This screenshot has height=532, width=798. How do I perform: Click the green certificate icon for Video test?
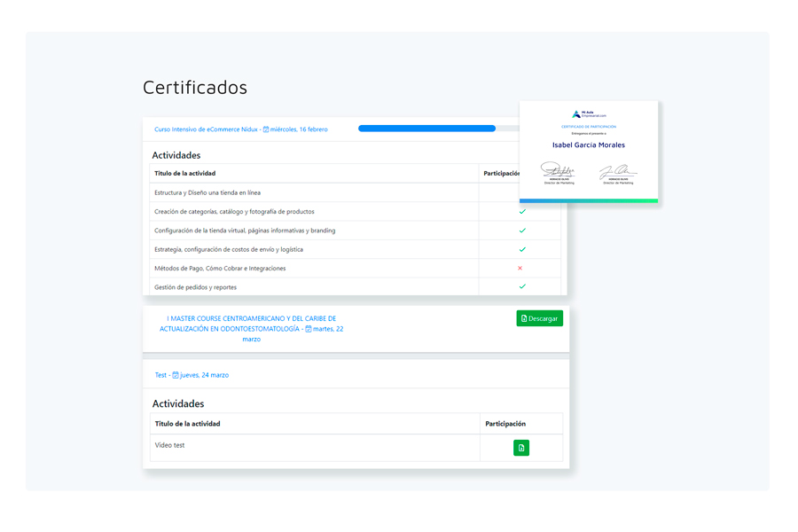[520, 448]
